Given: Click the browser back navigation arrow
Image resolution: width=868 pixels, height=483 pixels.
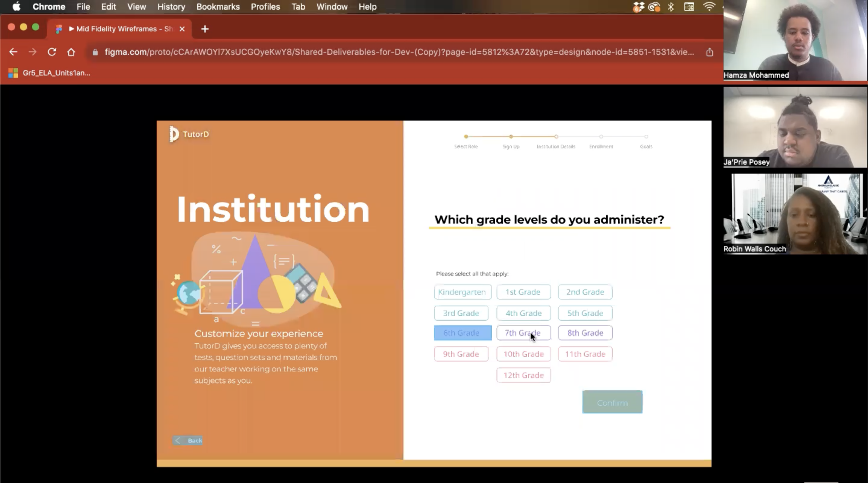Looking at the screenshot, I should click(13, 52).
